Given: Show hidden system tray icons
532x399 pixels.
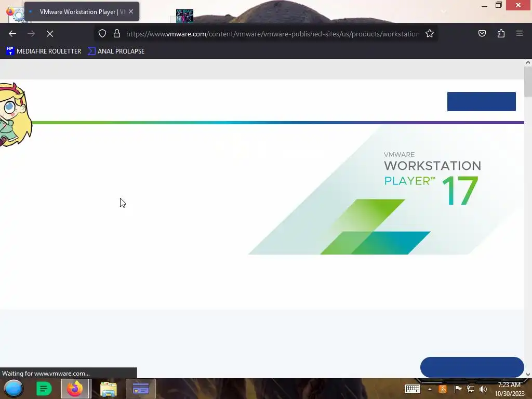Looking at the screenshot, I should 430,389.
